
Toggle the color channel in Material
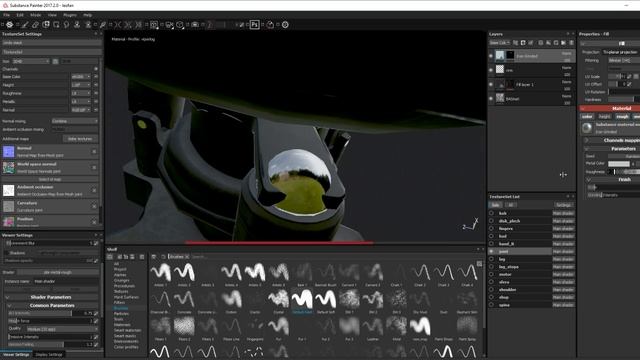click(587, 117)
